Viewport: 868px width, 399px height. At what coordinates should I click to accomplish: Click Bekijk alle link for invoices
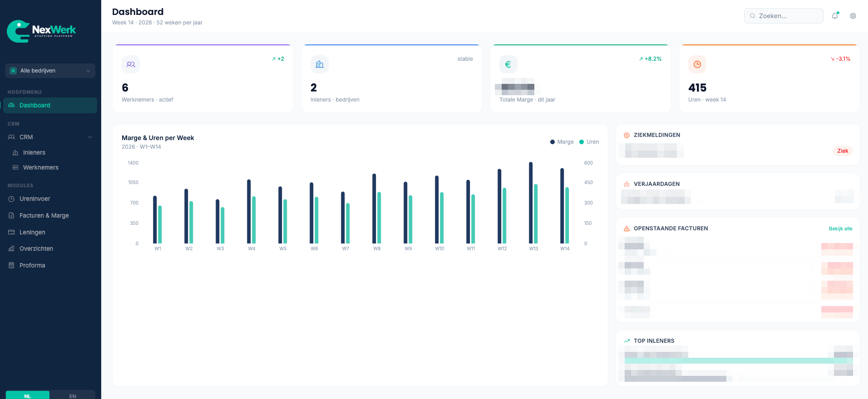(x=840, y=229)
